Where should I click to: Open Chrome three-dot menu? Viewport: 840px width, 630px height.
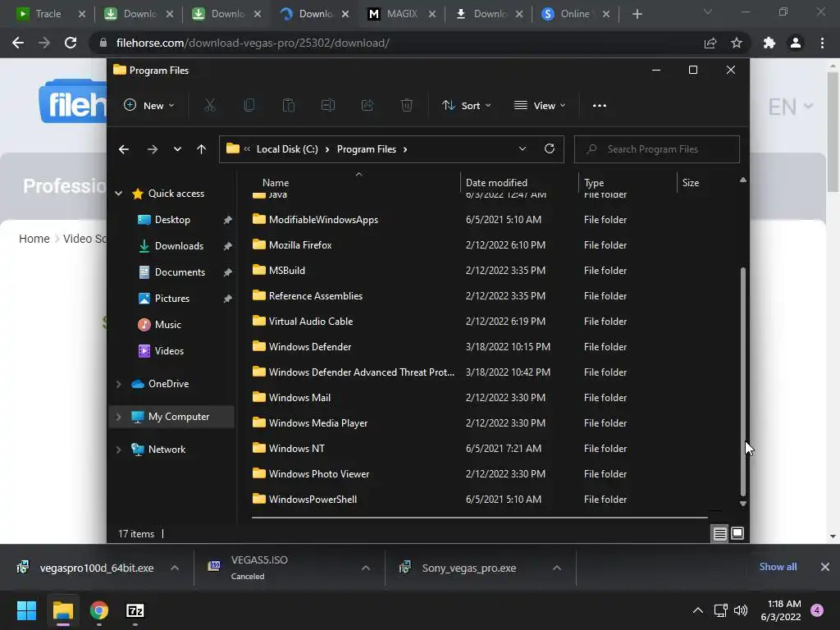(822, 43)
